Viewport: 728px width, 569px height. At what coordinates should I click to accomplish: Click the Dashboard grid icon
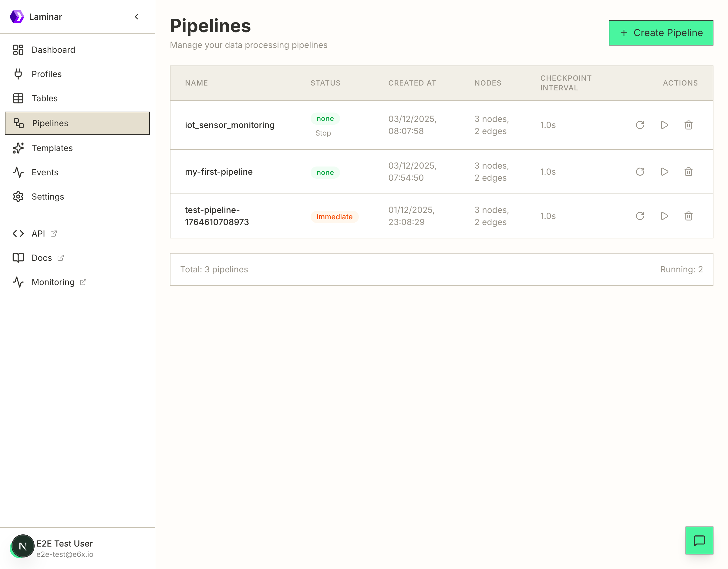[18, 49]
